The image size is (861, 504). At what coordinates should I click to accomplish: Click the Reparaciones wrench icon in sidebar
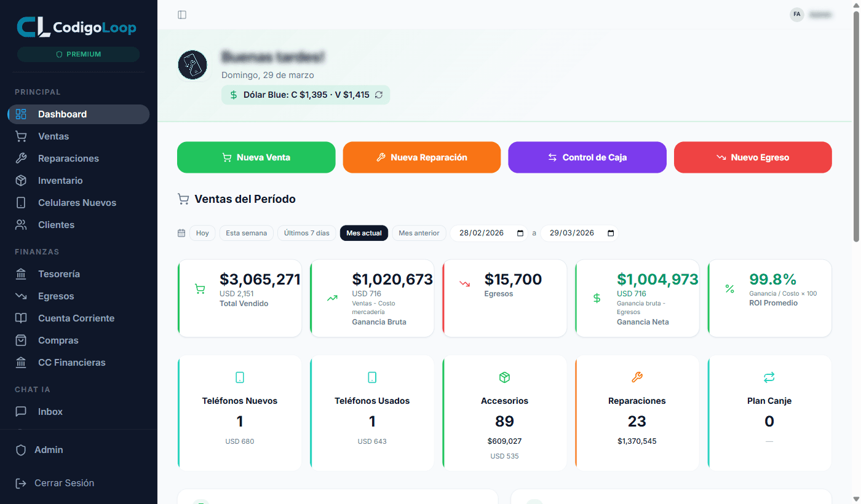coord(21,158)
